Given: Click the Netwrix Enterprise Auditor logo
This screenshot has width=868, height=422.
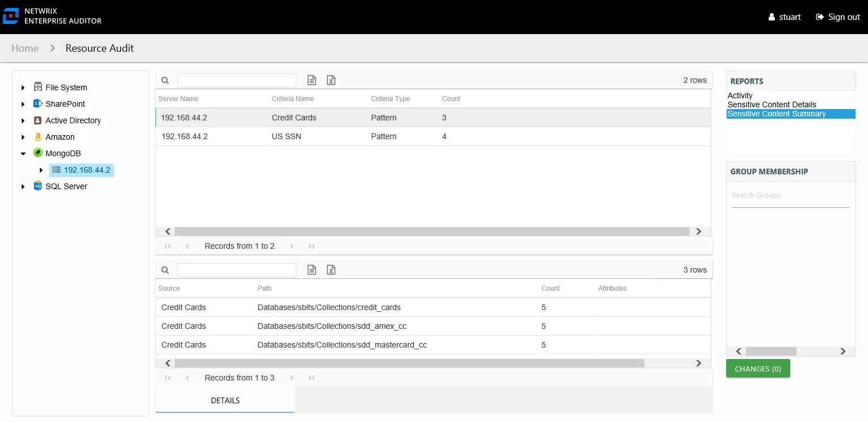Looking at the screenshot, I should click(11, 16).
